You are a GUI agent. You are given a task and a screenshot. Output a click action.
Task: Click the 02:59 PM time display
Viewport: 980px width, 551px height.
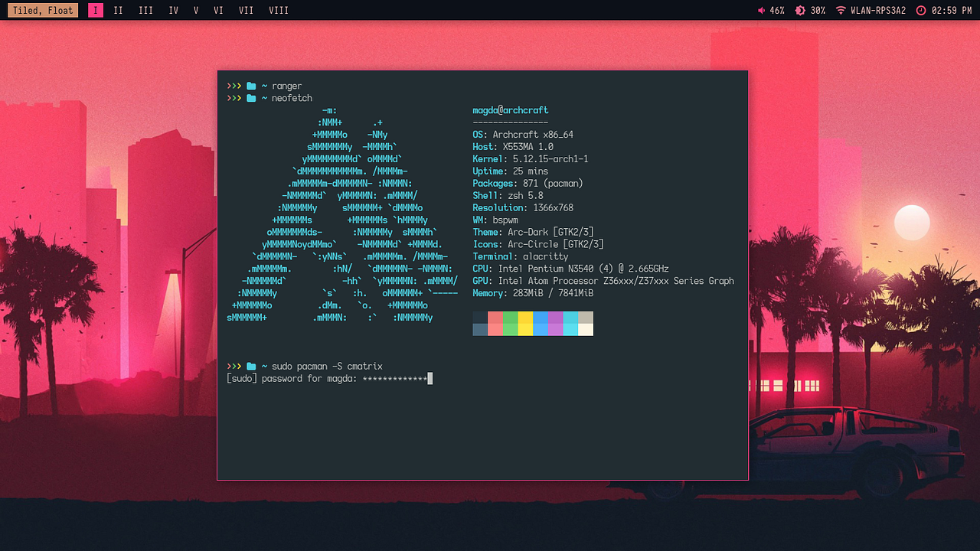[x=952, y=11]
